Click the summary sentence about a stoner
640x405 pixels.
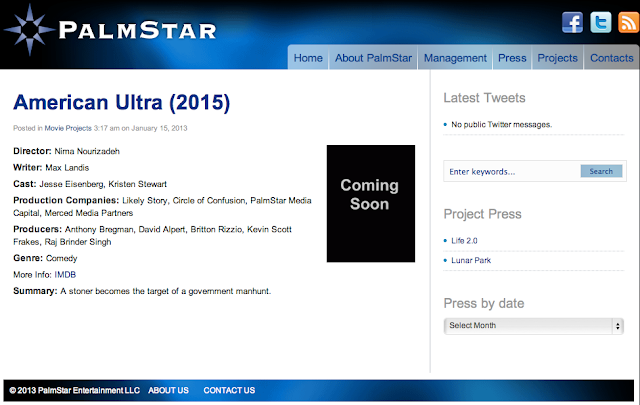166,291
